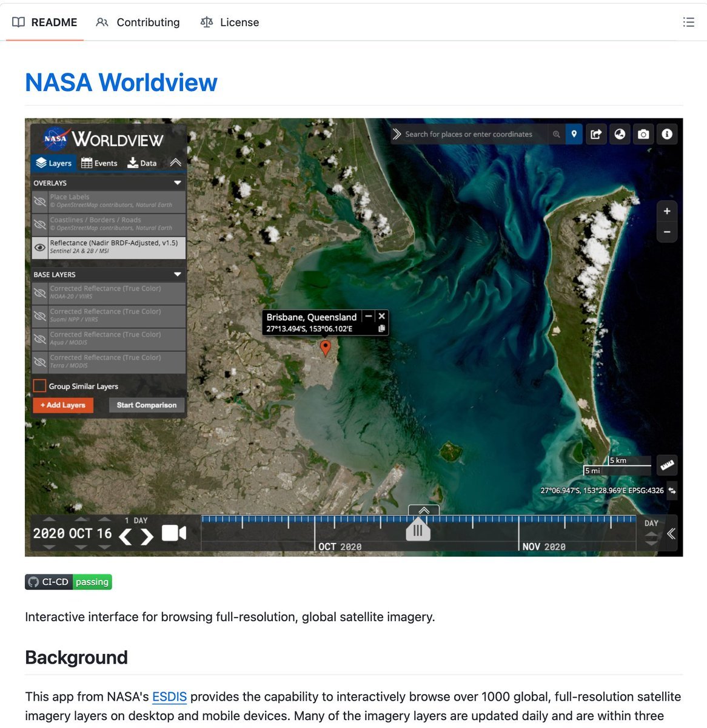This screenshot has width=707, height=728.
Task: Show Aqua / MODIS Corrected Reflectance layer
Action: (40, 339)
